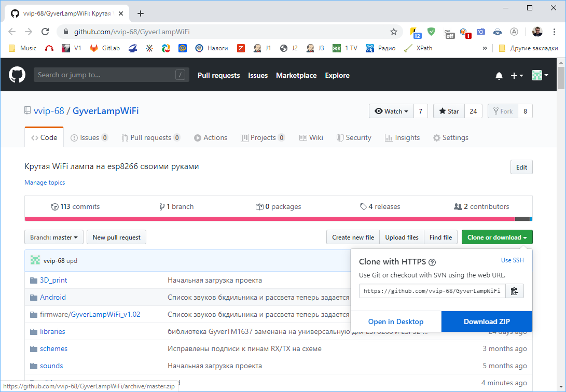Open Другие закладки folder

point(528,48)
